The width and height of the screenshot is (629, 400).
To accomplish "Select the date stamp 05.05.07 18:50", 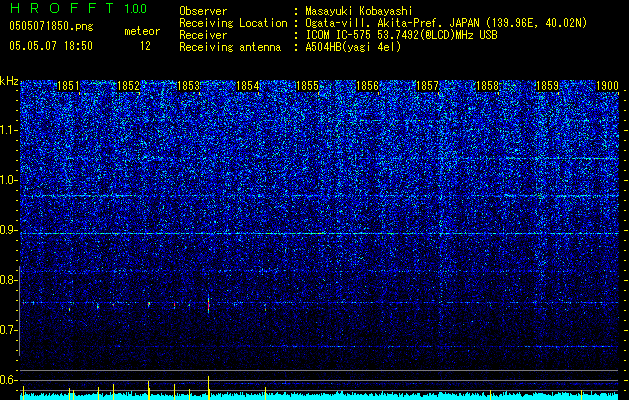I will click(x=51, y=46).
